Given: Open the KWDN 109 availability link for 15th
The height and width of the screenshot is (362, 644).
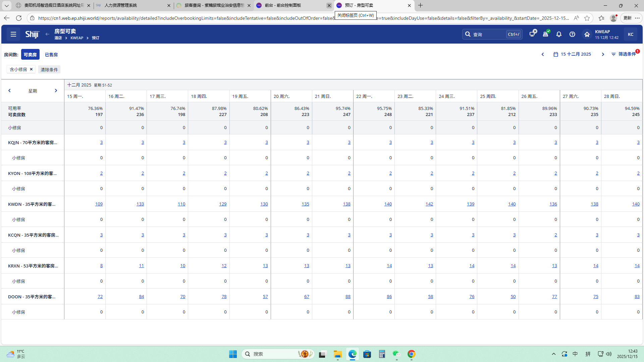Looking at the screenshot, I should click(x=99, y=204).
